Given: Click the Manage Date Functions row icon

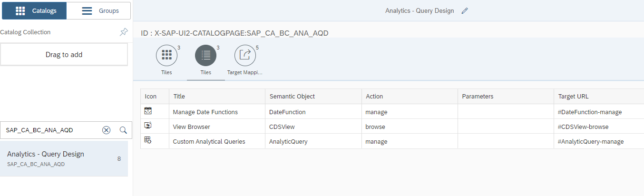Looking at the screenshot, I should click(148, 112).
